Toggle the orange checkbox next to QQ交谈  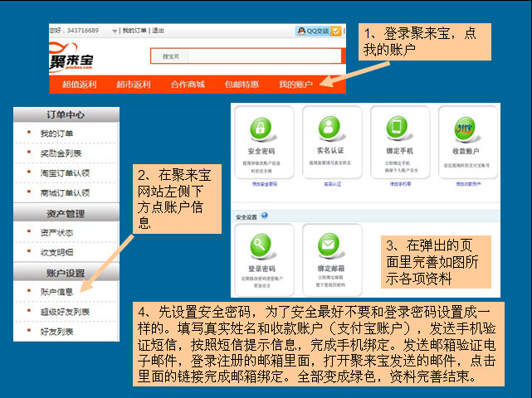(x=335, y=32)
